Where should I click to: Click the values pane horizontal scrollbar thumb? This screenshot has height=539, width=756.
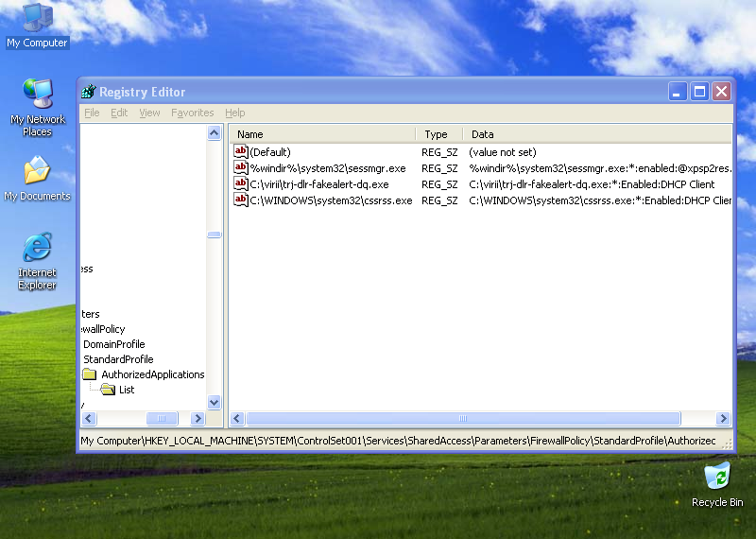[463, 418]
